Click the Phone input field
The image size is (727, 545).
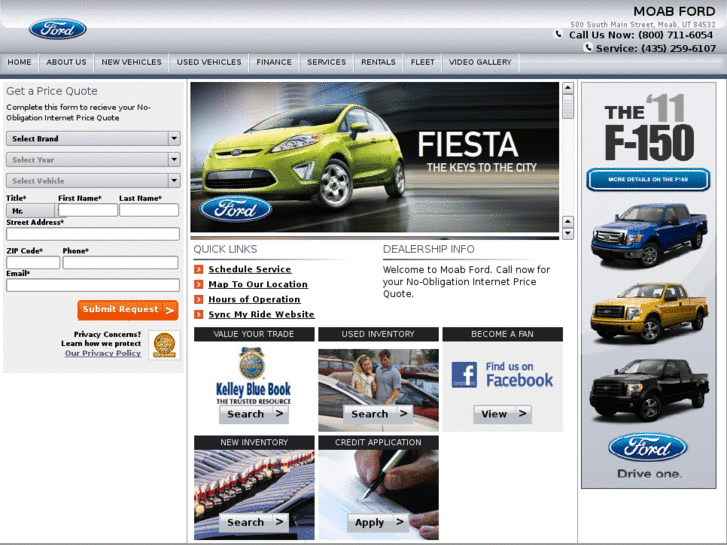[121, 263]
